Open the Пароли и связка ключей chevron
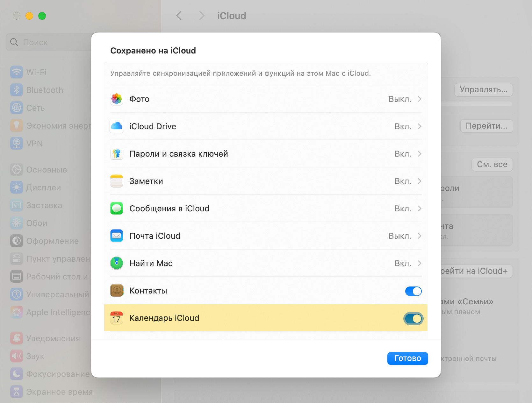This screenshot has width=532, height=403. [x=420, y=154]
